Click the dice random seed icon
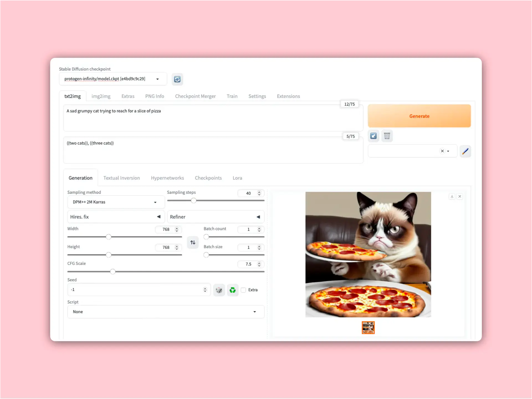 (219, 290)
